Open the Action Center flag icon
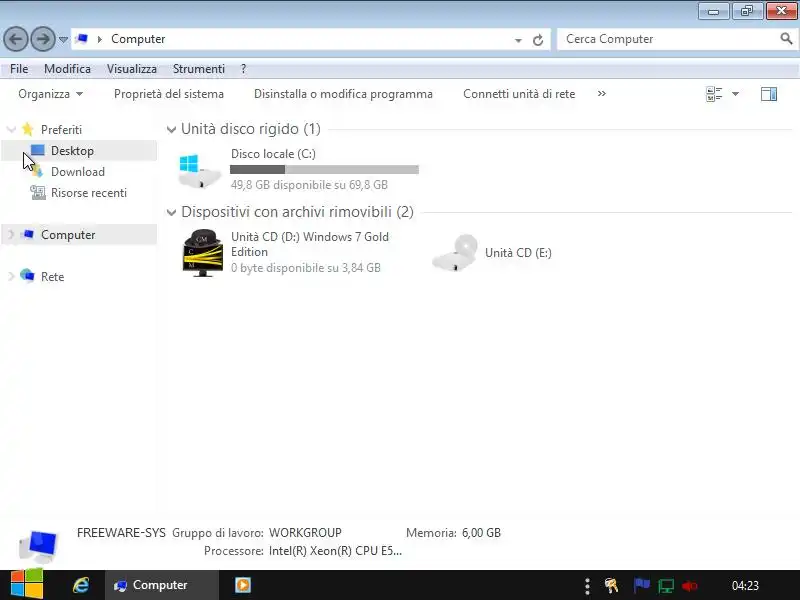 click(641, 585)
